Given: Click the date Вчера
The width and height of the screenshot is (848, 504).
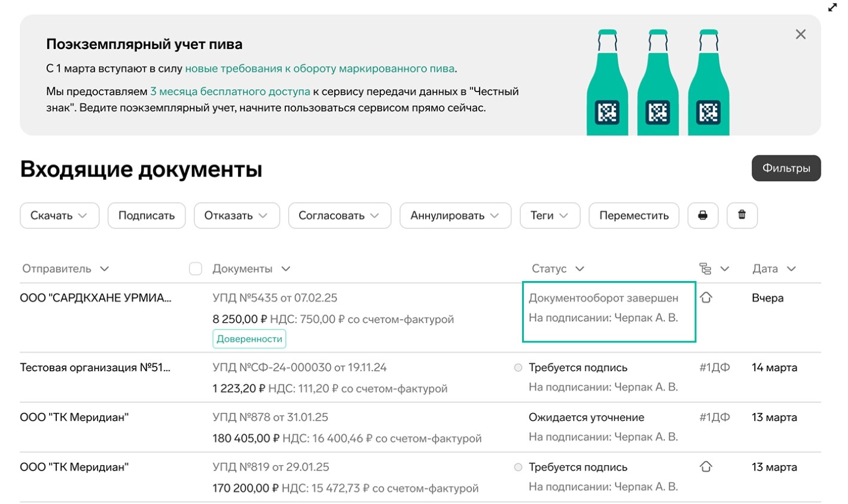Looking at the screenshot, I should click(x=767, y=298).
